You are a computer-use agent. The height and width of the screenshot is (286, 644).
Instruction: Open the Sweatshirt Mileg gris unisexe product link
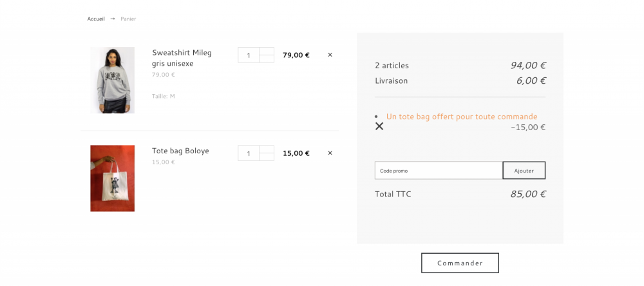(x=181, y=57)
